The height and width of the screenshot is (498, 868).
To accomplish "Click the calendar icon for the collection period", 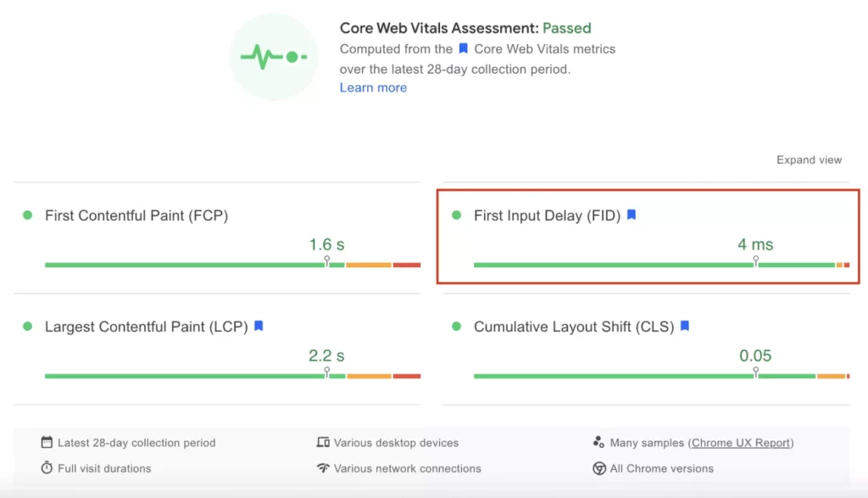I will click(x=47, y=442).
